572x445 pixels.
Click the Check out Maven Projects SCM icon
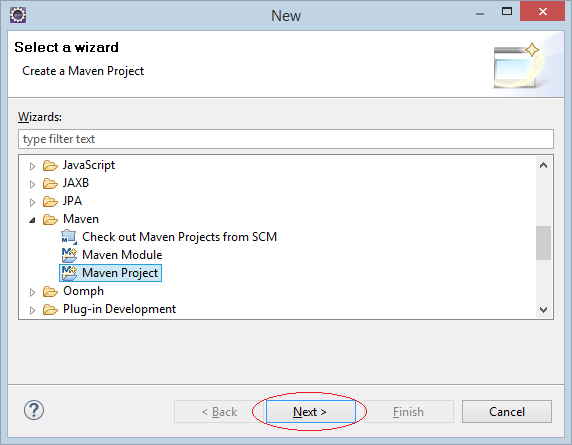pyautogui.click(x=69, y=237)
